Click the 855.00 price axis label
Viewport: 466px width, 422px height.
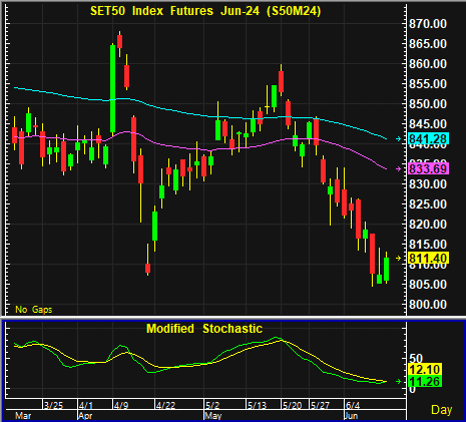click(428, 84)
